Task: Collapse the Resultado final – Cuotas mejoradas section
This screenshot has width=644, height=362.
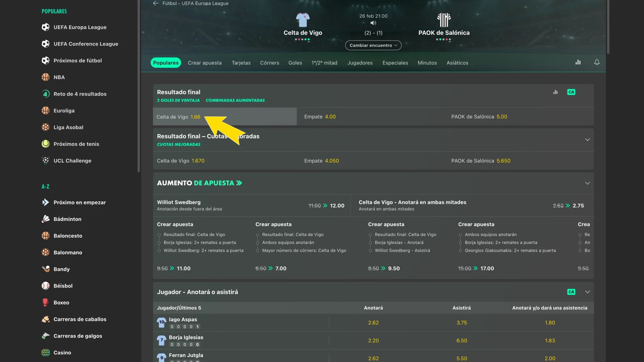Action: (587, 140)
